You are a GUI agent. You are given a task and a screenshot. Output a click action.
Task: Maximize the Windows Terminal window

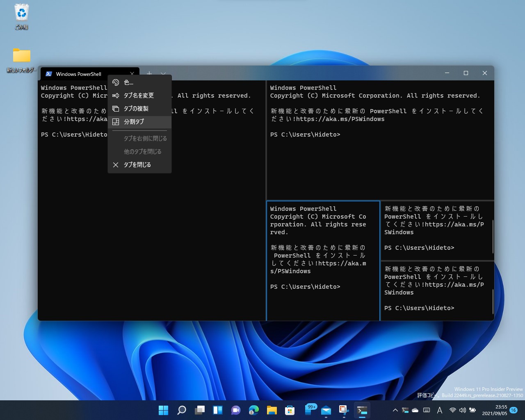[466, 73]
